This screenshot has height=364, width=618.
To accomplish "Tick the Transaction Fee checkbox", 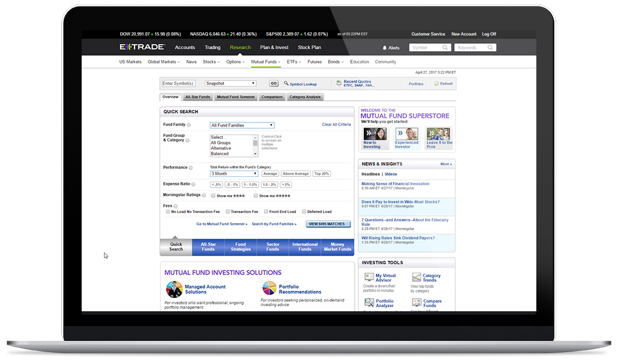I will [x=227, y=211].
